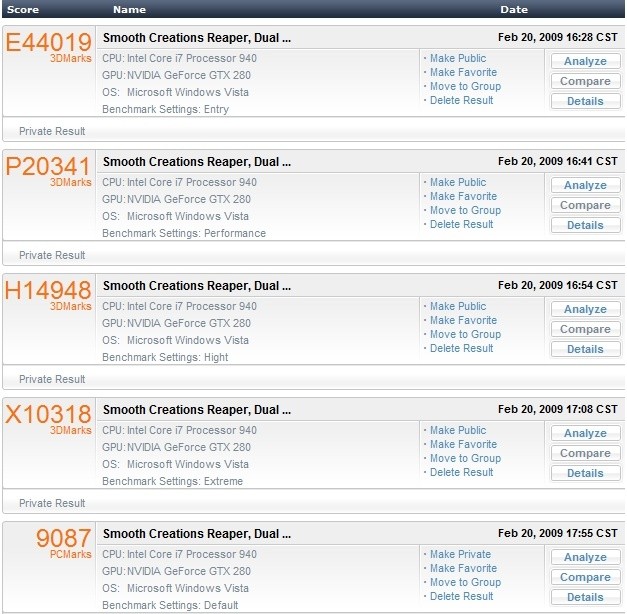The height and width of the screenshot is (614, 627).
Task: Click Analyze for the H14948 result
Action: [585, 309]
